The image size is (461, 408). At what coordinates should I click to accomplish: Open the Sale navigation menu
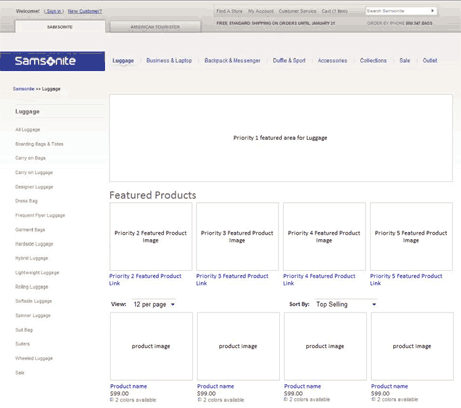pos(405,61)
